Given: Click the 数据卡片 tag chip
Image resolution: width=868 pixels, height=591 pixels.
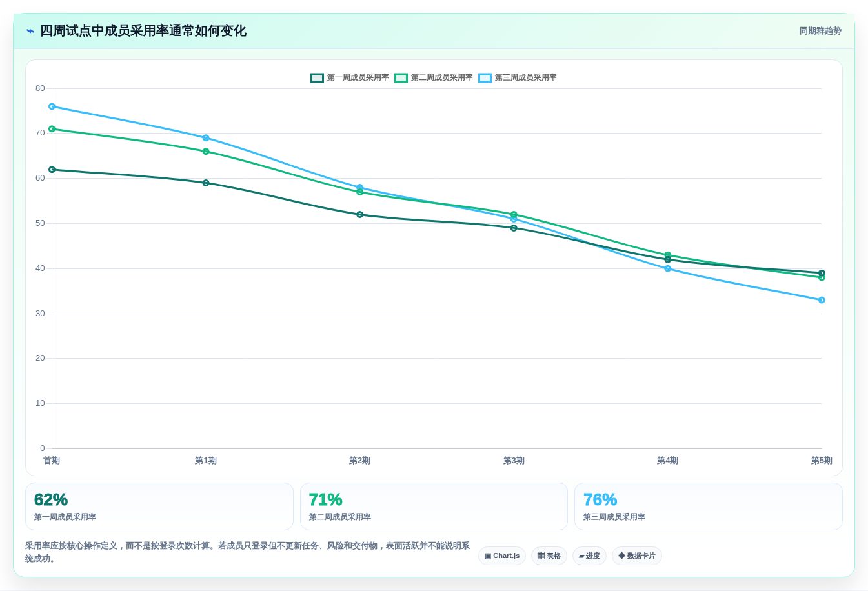Looking at the screenshot, I should 637,556.
